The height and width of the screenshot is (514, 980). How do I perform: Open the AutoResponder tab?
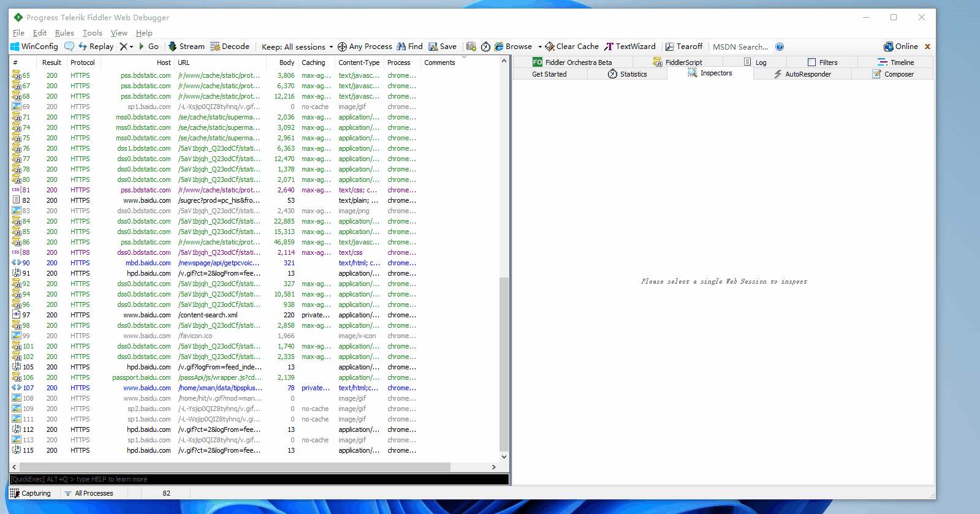pos(802,74)
